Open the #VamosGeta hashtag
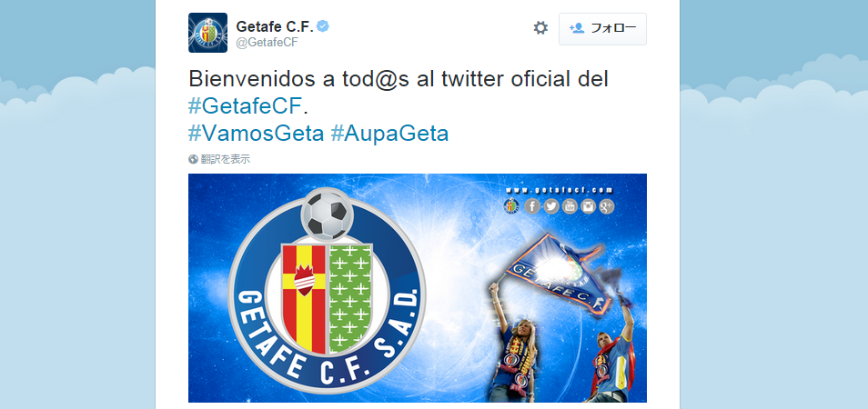This screenshot has height=409, width=868. tap(256, 134)
